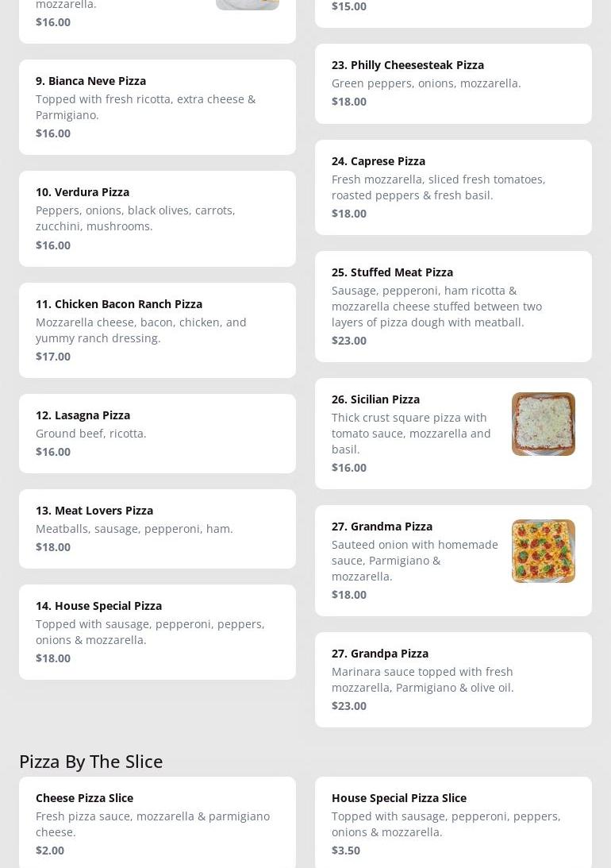Click the Sicilian Pizza title
This screenshot has height=868, width=611.
click(375, 399)
